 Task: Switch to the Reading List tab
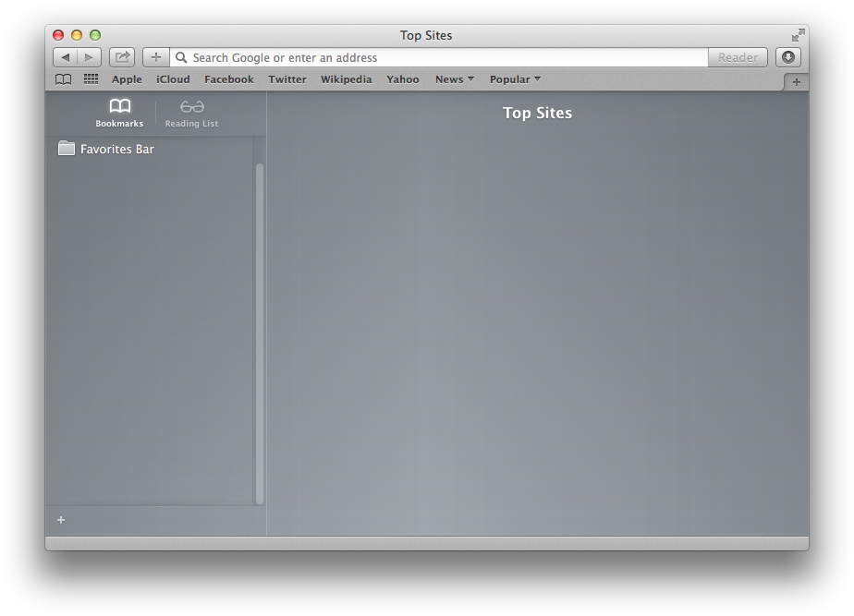[191, 113]
